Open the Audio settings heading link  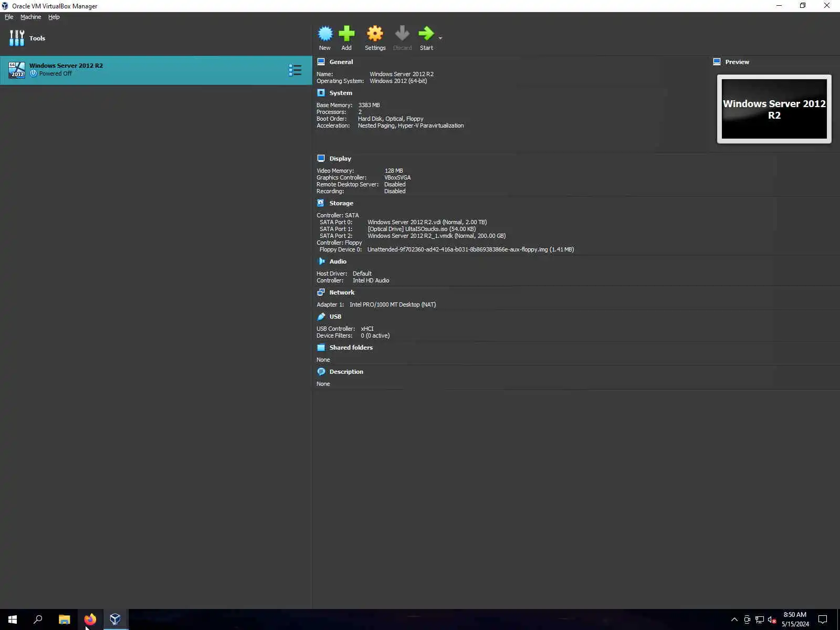(338, 261)
